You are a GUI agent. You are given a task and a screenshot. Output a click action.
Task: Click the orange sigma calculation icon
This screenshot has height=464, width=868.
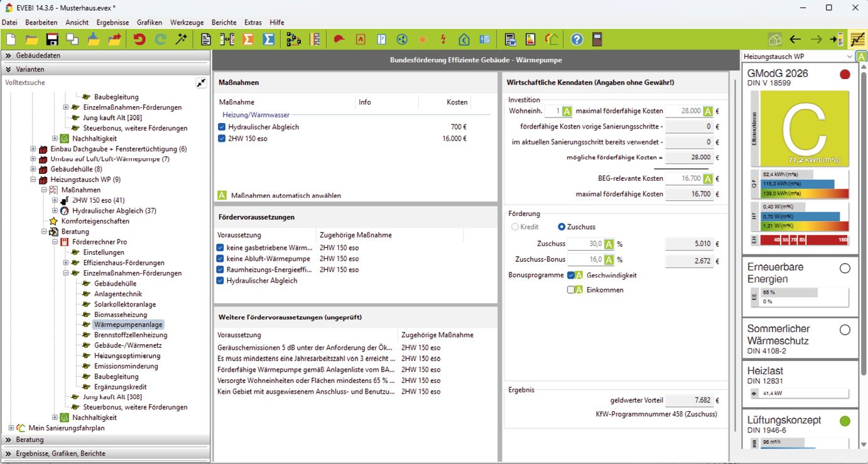pos(248,40)
